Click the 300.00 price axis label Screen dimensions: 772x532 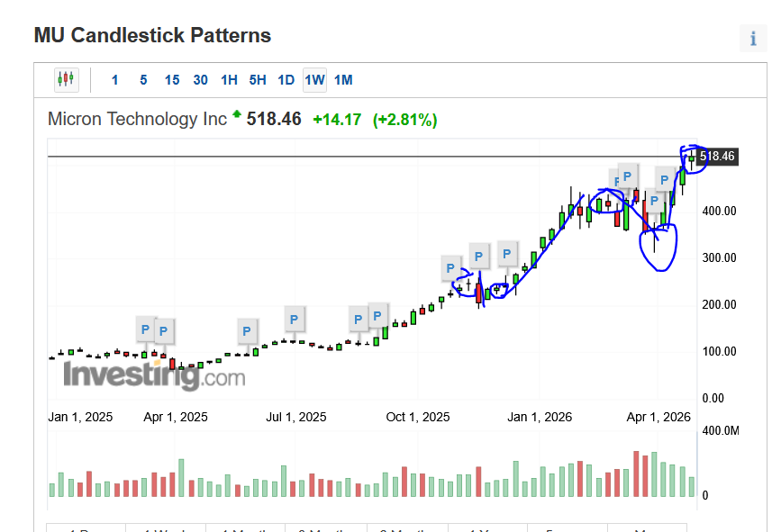(719, 257)
